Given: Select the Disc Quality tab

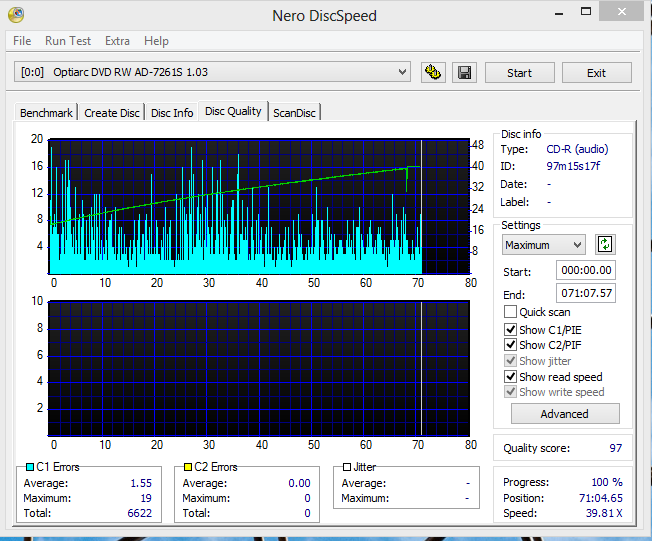Looking at the screenshot, I should tap(233, 111).
